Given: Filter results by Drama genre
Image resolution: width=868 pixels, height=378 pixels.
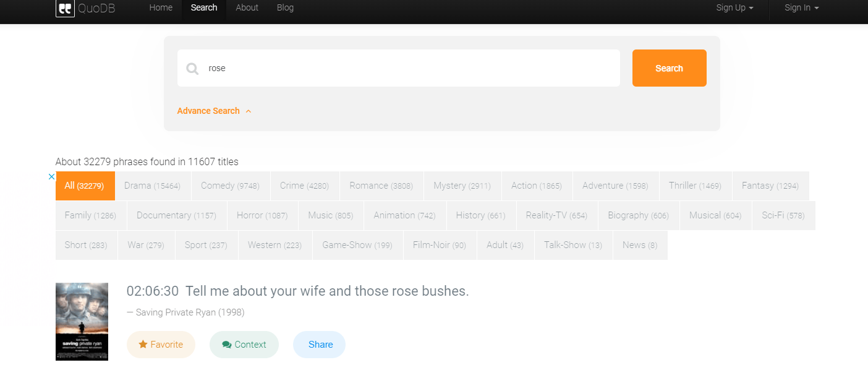Looking at the screenshot, I should (x=152, y=186).
